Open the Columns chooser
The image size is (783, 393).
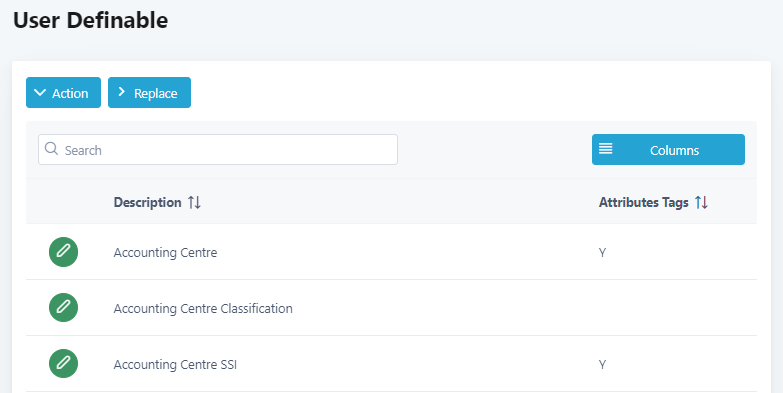pyautogui.click(x=668, y=149)
